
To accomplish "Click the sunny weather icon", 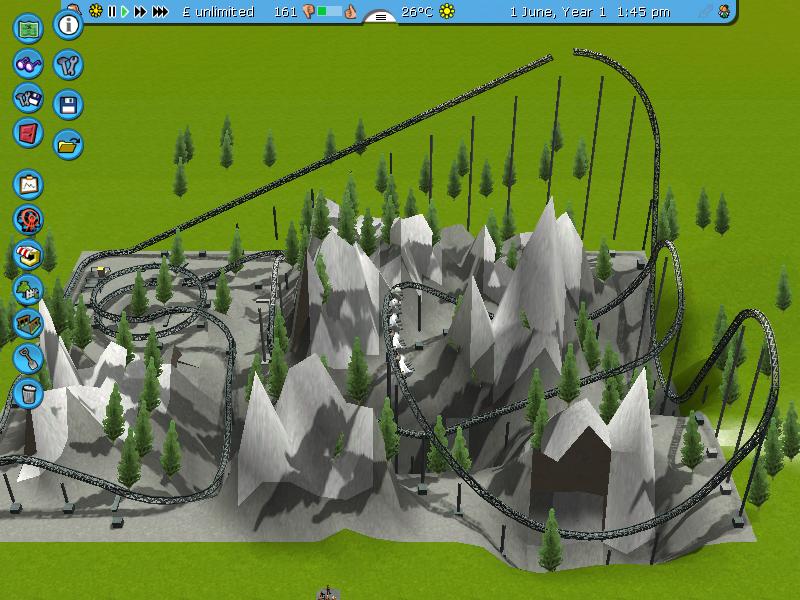I will tap(447, 11).
